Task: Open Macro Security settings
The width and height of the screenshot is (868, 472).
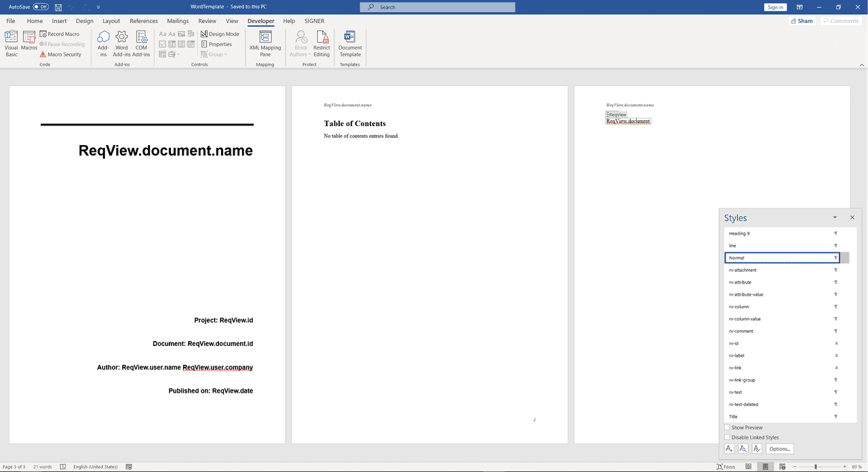Action: coord(61,54)
